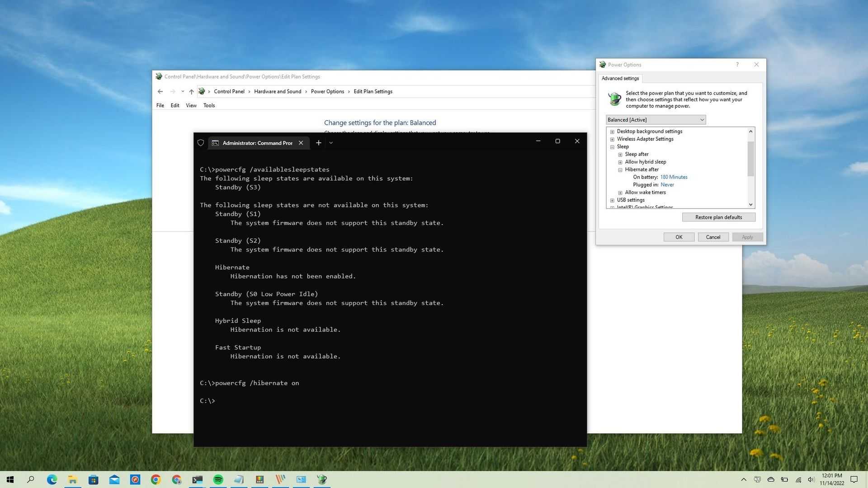The image size is (868, 488).
Task: Open the Balanced [Active] power plan dropdown
Action: [656, 120]
